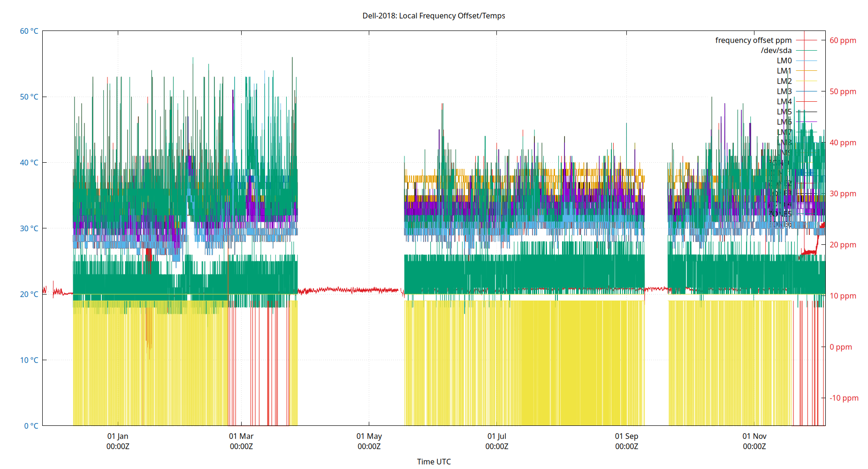Select the LM6 legend label text
The height and width of the screenshot is (469, 868).
click(x=784, y=121)
